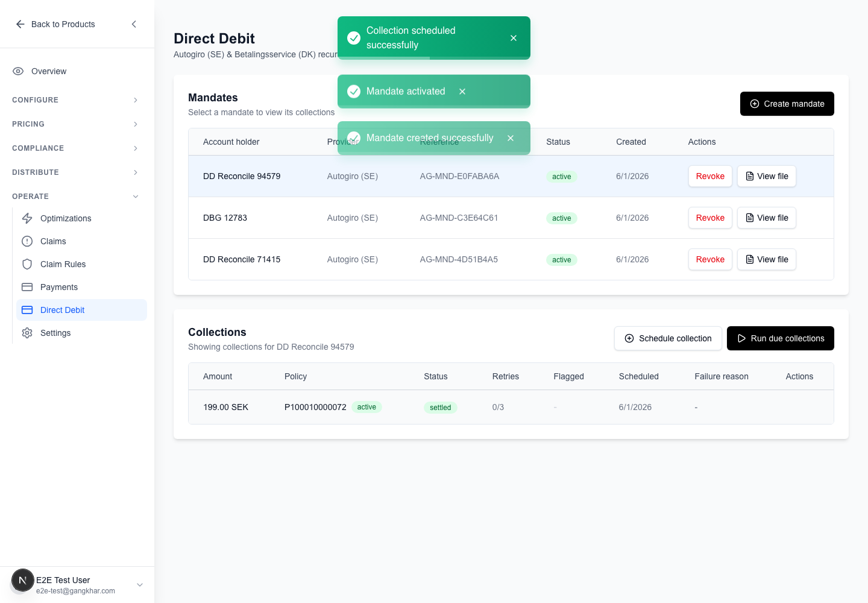Select the Optimizations lightning icon
Screen dimensions: 868x603
tap(27, 218)
